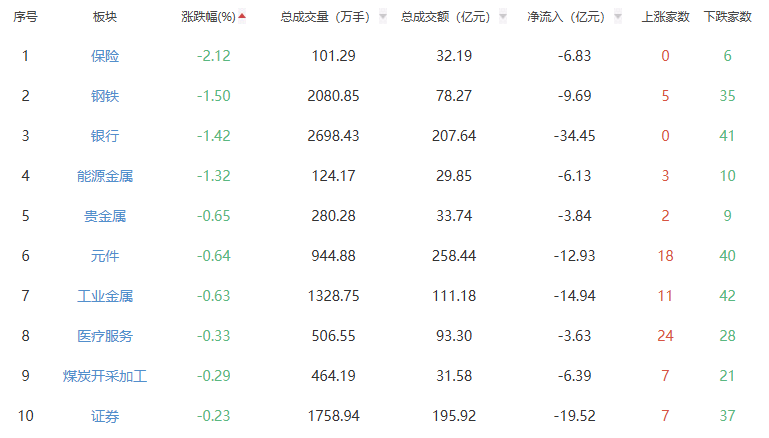The height and width of the screenshot is (438, 769).
Task: Sort by the 净流入（亿元） column header
Action: click(x=566, y=17)
